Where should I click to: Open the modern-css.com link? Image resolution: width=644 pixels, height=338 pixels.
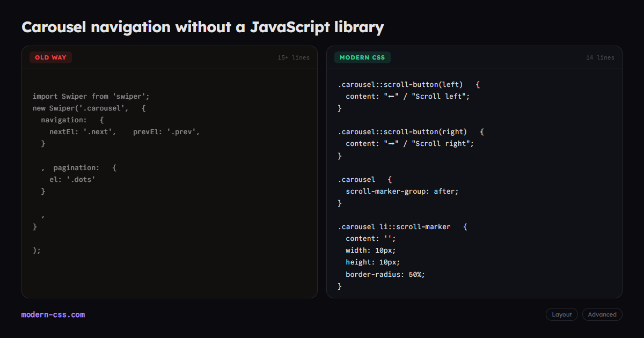pyautogui.click(x=53, y=315)
